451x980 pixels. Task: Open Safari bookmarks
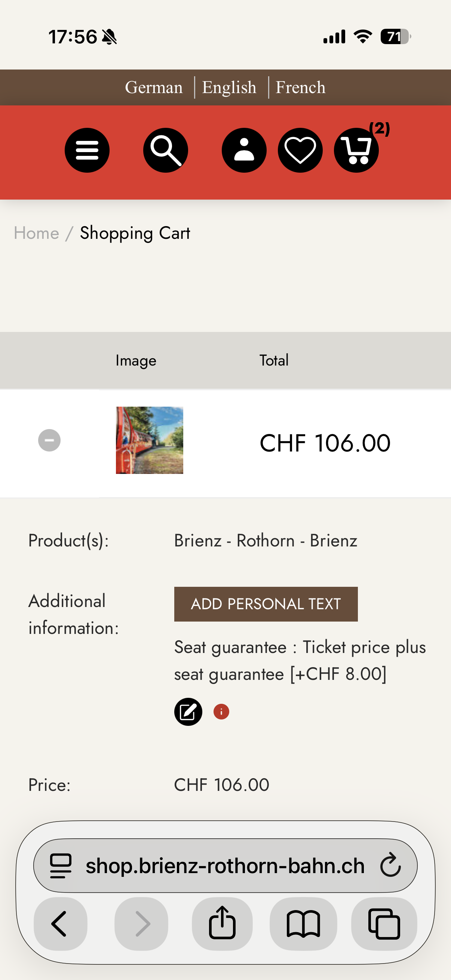tap(303, 923)
